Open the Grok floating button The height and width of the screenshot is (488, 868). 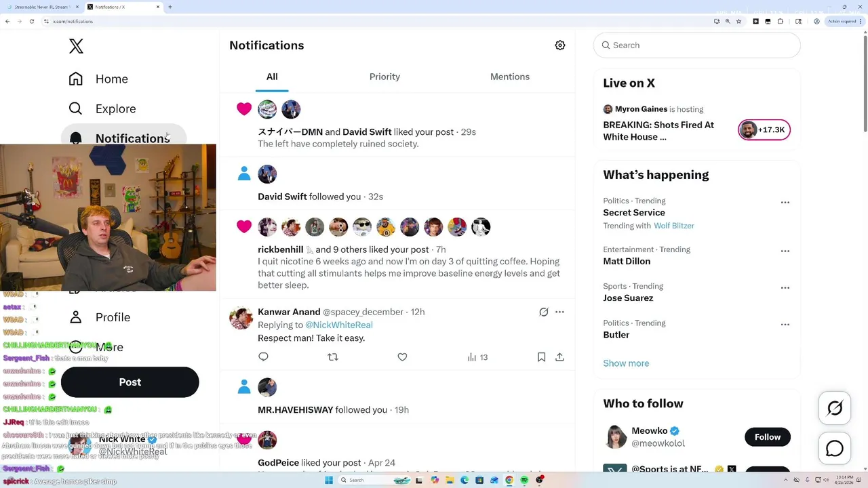click(835, 408)
